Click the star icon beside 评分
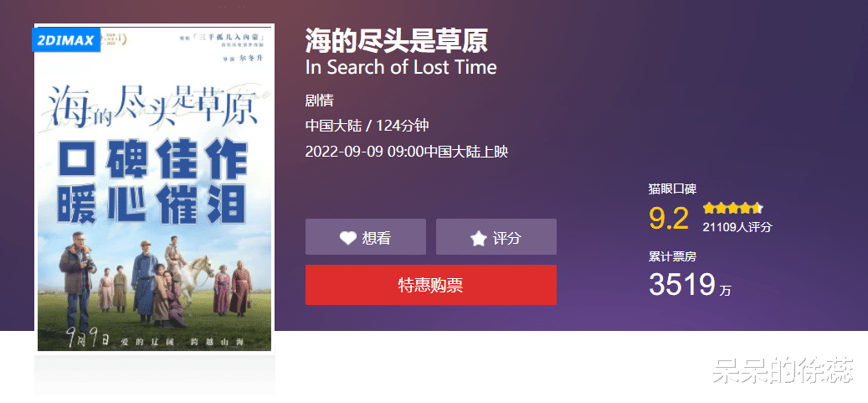The image size is (868, 403). [x=478, y=238]
